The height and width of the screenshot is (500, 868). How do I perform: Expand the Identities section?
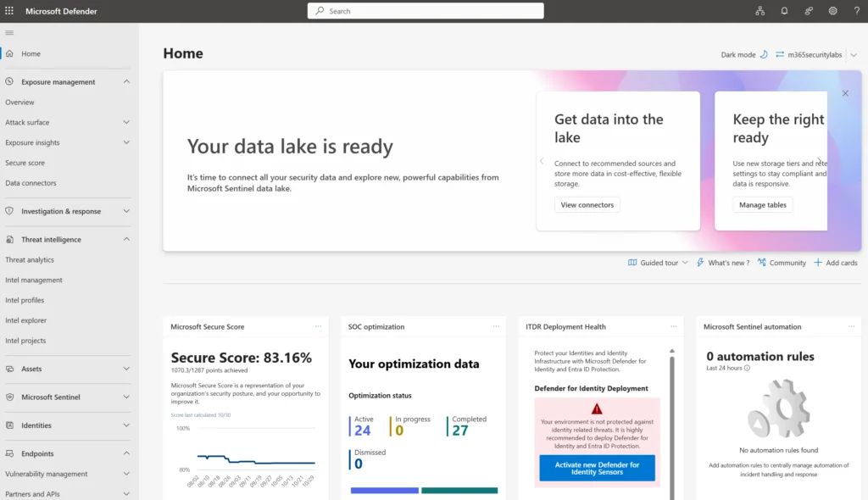pyautogui.click(x=126, y=425)
